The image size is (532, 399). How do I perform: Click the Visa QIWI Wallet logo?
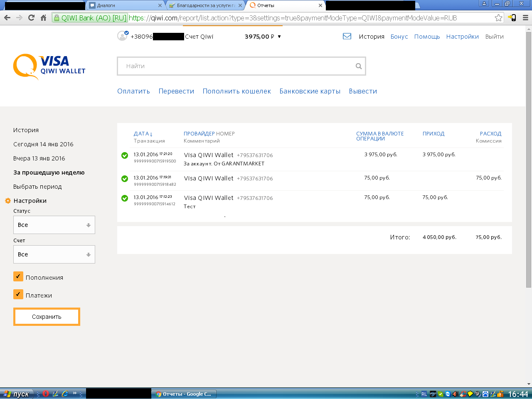[x=49, y=66]
